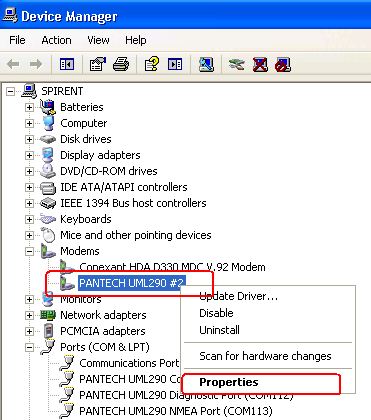Screen dimensions: 371x420
Task: Open Properties toolbar icon
Action: pyautogui.click(x=98, y=64)
